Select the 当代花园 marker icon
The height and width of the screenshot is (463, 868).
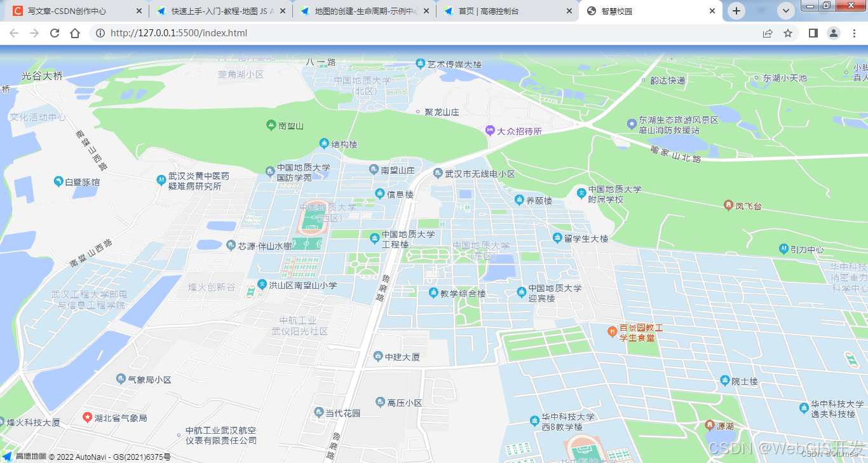click(319, 412)
